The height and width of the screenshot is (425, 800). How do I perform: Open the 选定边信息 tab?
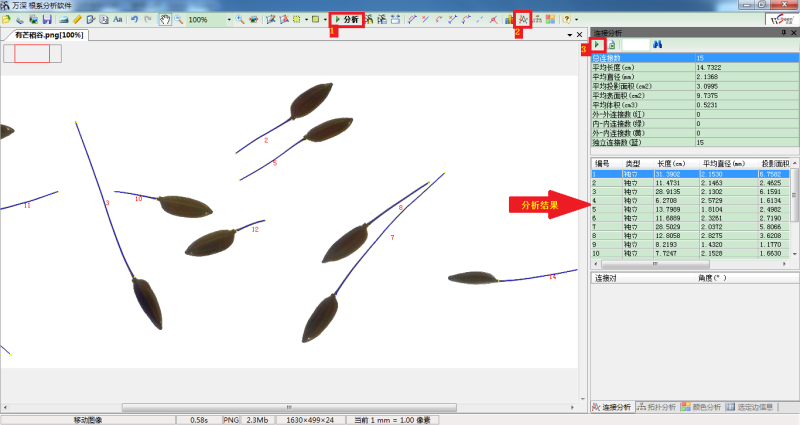tap(760, 407)
